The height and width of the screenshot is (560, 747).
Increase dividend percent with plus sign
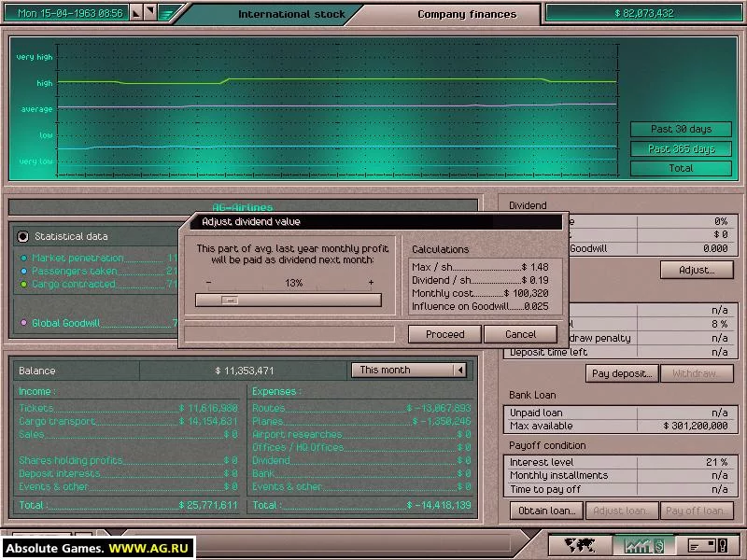pos(371,283)
